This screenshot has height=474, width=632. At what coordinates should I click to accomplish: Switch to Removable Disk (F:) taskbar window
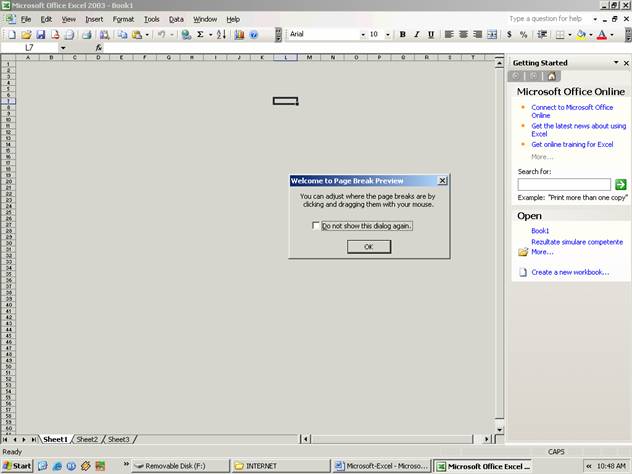coord(181,466)
